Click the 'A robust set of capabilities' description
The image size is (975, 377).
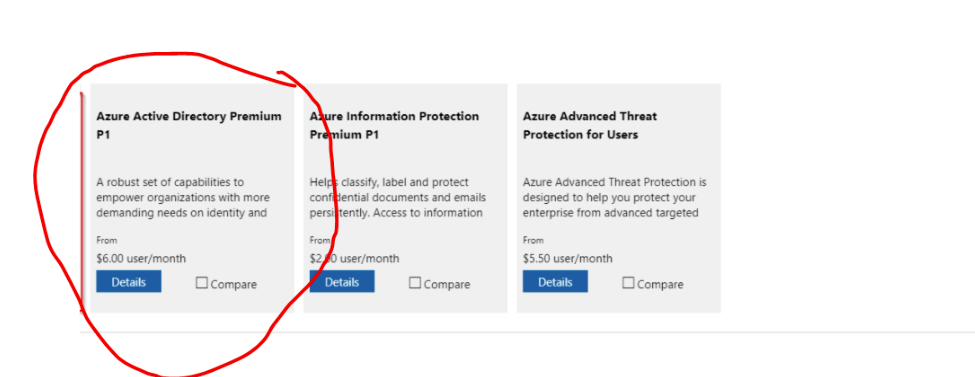click(183, 197)
